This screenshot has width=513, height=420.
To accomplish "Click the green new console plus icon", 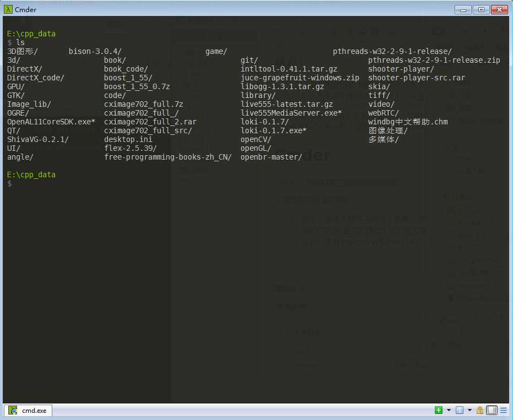I will pyautogui.click(x=438, y=410).
